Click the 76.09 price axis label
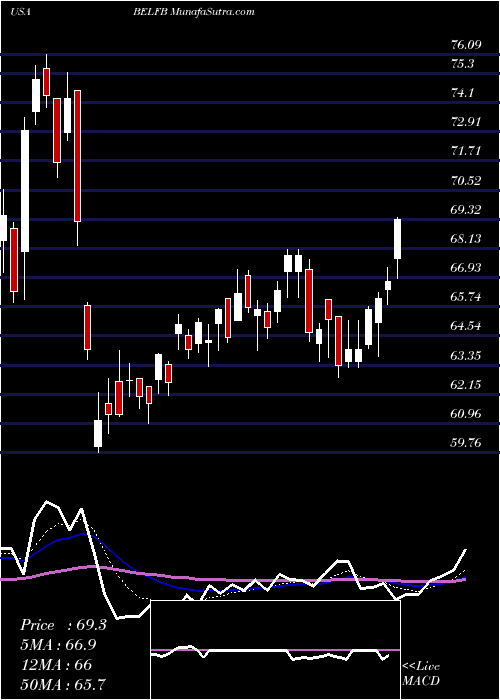Screen dimensions: 500x700 coord(466,45)
